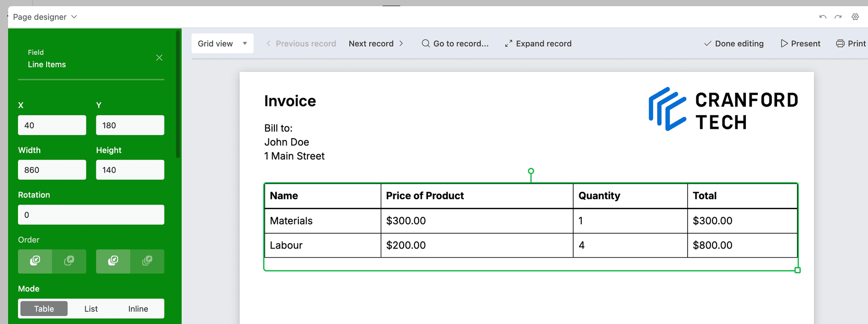Click the Materials row name cell
Screen dimensions: 868x324
click(323, 221)
